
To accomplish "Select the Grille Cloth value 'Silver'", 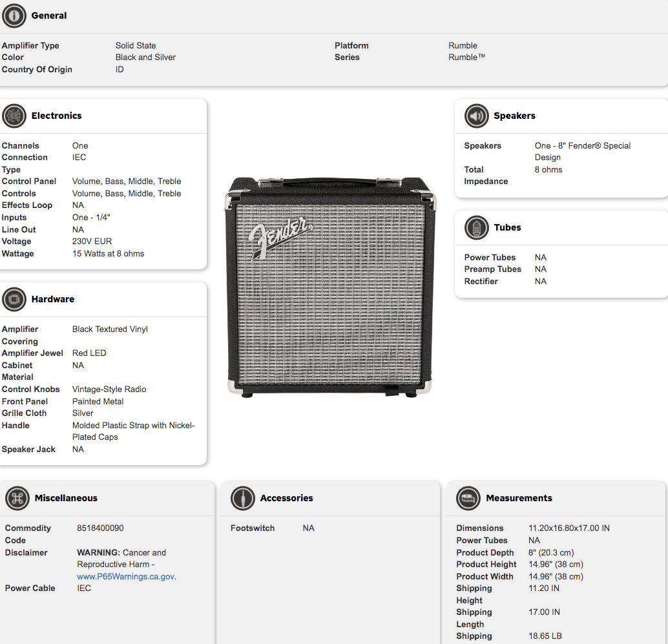I will click(x=83, y=413).
